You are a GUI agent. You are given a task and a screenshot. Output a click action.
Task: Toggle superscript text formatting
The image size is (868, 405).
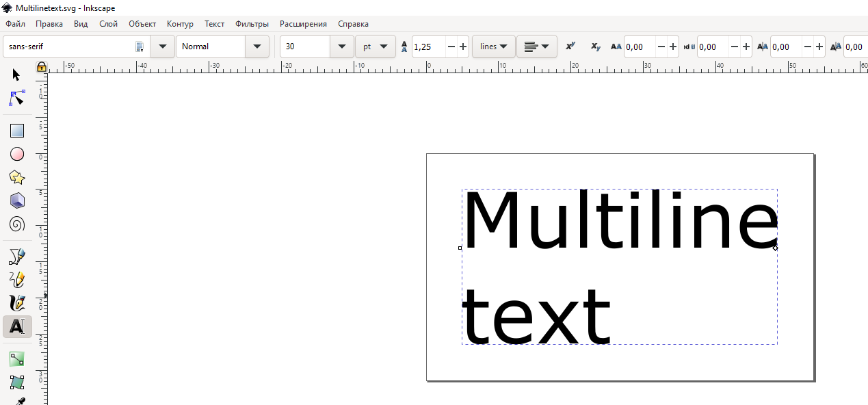[570, 47]
